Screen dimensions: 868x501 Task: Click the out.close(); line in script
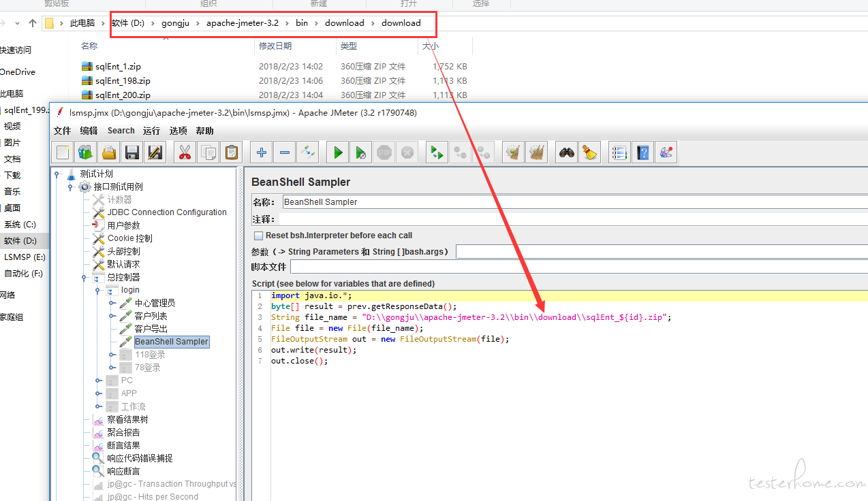pyautogui.click(x=300, y=361)
